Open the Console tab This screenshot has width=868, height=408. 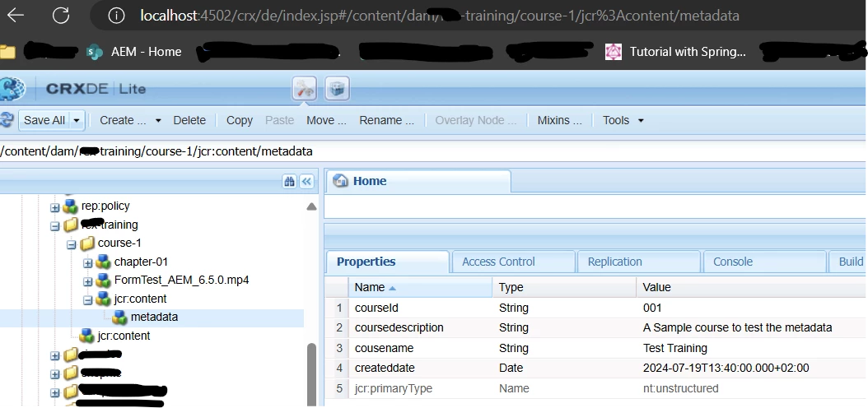[764, 262]
